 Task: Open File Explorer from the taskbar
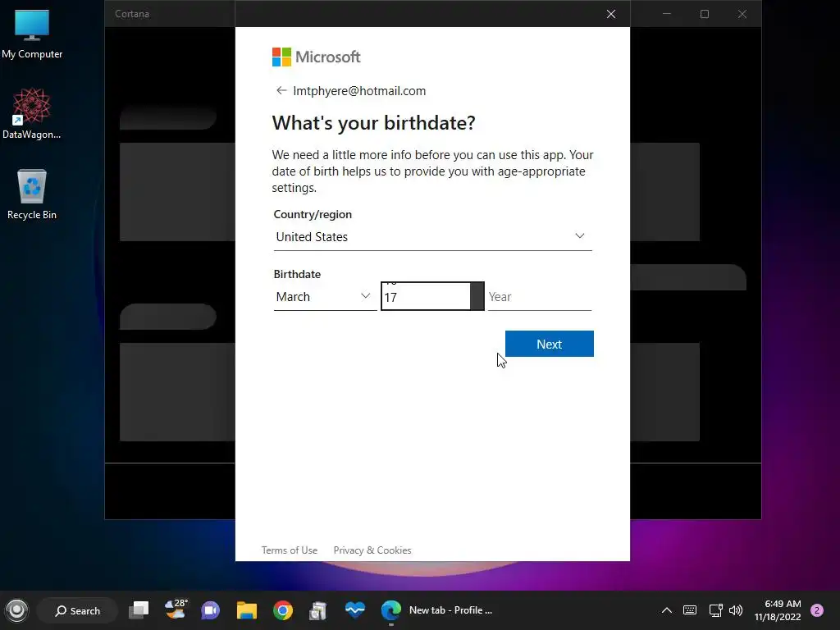[x=247, y=610]
